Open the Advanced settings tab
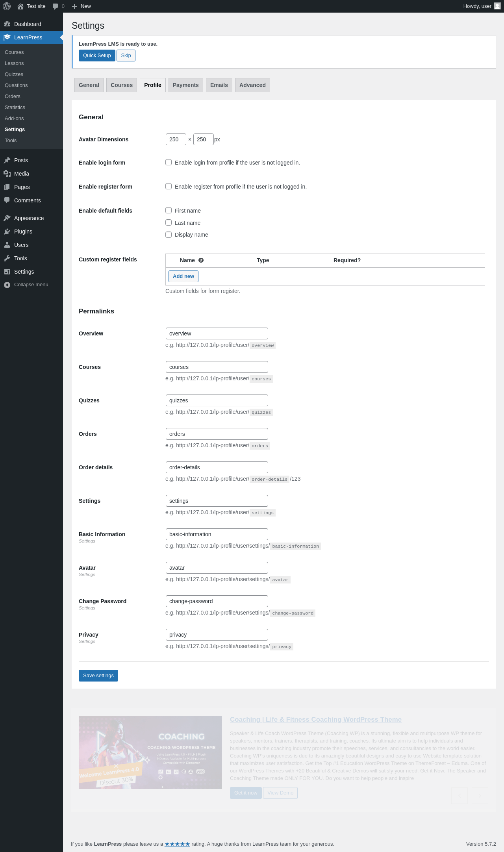The width and height of the screenshot is (504, 852). click(x=252, y=85)
